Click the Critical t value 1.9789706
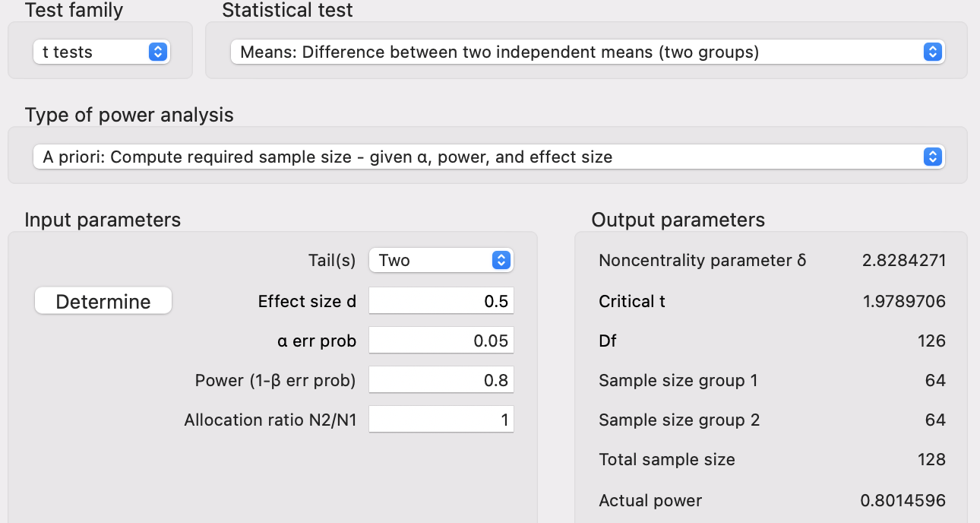This screenshot has width=980, height=523. (x=903, y=301)
